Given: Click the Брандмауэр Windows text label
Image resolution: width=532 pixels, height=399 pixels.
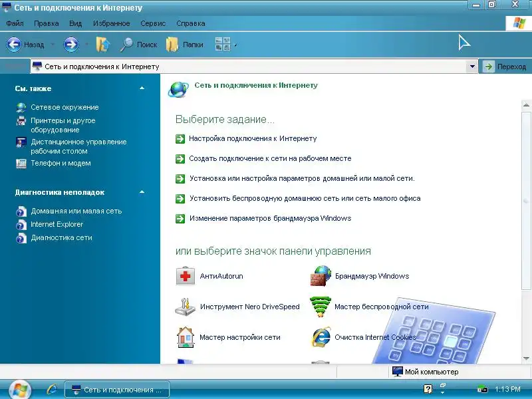Looking at the screenshot, I should click(x=372, y=276).
